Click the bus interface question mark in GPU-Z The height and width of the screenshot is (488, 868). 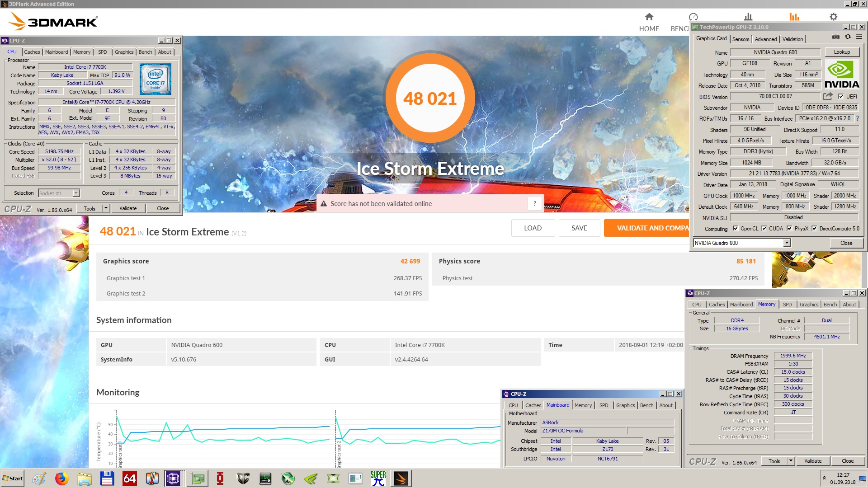[857, 118]
